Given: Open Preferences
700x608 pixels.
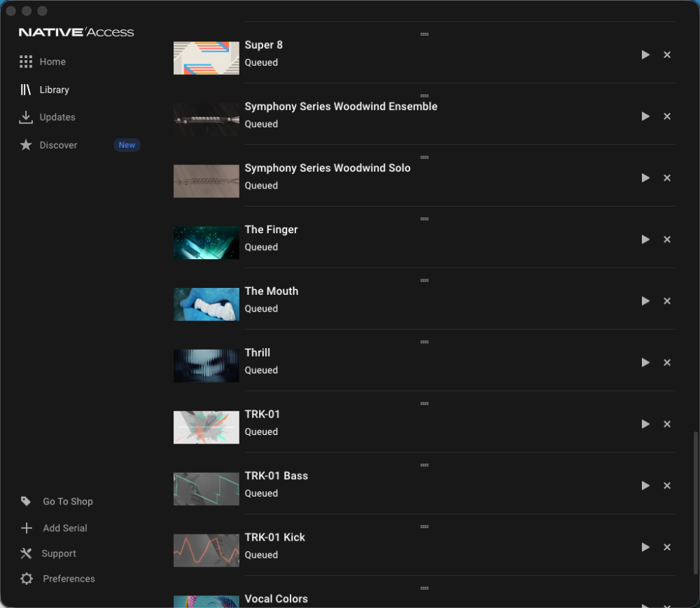Looking at the screenshot, I should 57,579.
